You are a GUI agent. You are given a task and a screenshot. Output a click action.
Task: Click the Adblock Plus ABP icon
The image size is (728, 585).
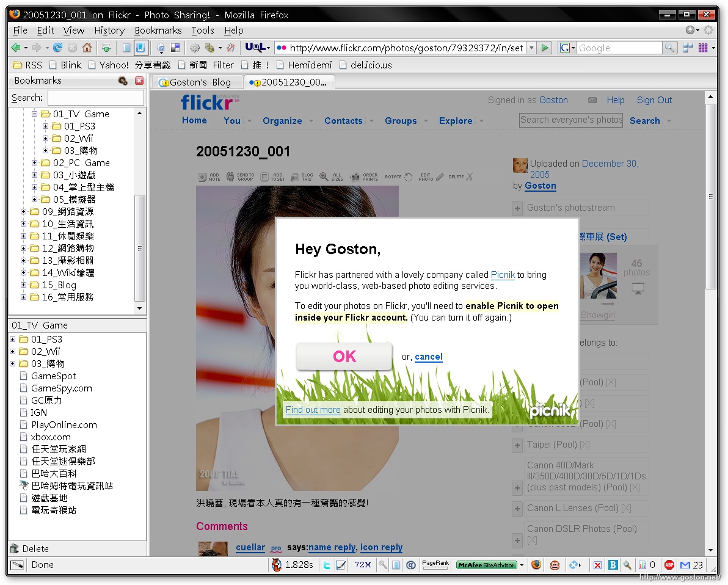[x=669, y=565]
